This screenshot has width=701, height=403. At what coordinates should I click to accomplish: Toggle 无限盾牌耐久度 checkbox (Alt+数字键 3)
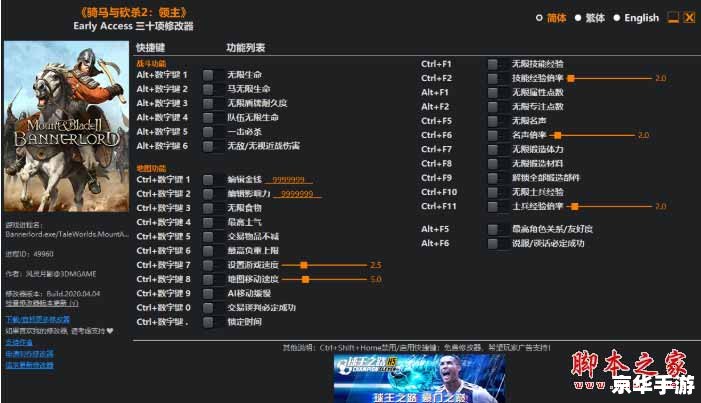(208, 103)
